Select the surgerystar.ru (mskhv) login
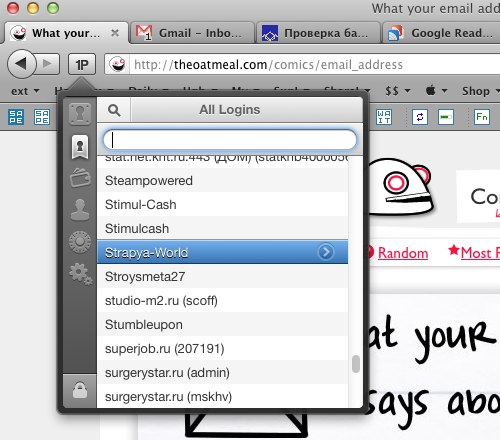500x440 pixels. click(222, 396)
